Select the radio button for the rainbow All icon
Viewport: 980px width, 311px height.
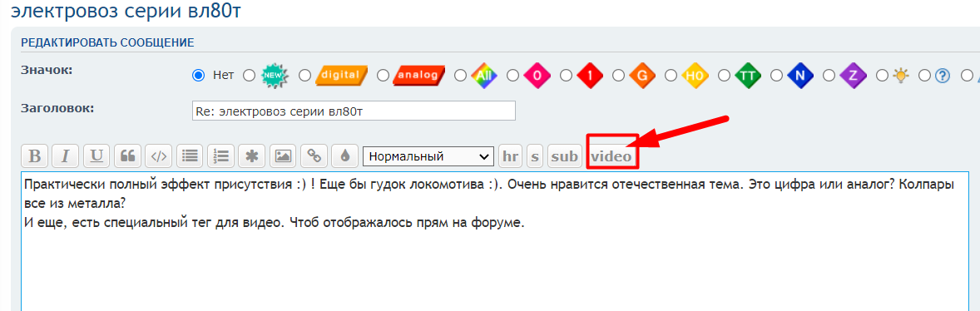460,76
